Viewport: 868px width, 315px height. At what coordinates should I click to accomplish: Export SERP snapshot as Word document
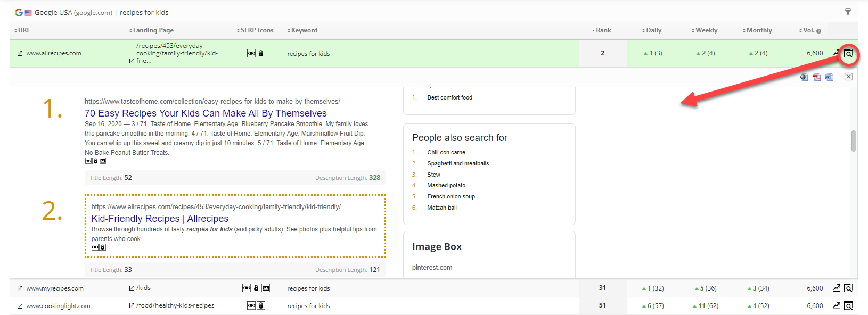click(x=829, y=77)
